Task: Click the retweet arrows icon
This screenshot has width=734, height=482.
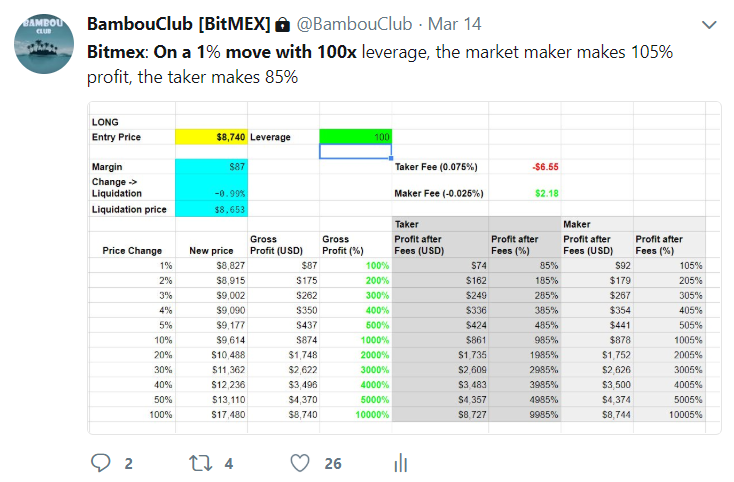Action: 200,463
